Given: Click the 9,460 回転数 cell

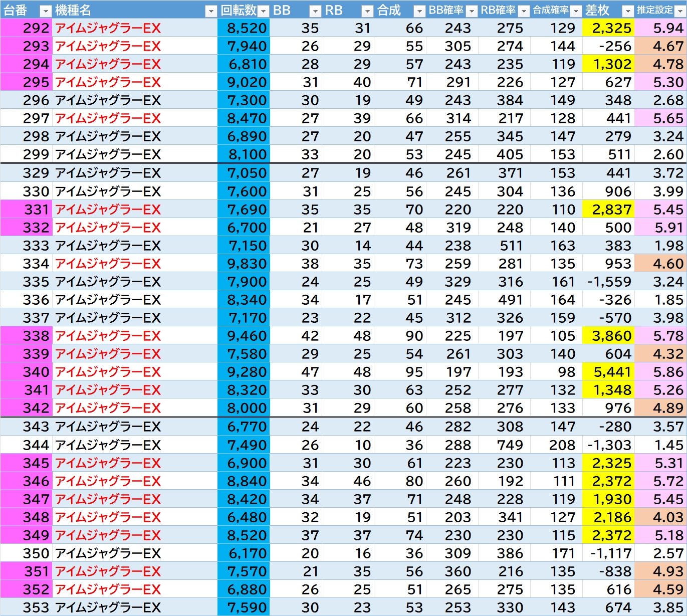Looking at the screenshot, I should coord(244,336).
